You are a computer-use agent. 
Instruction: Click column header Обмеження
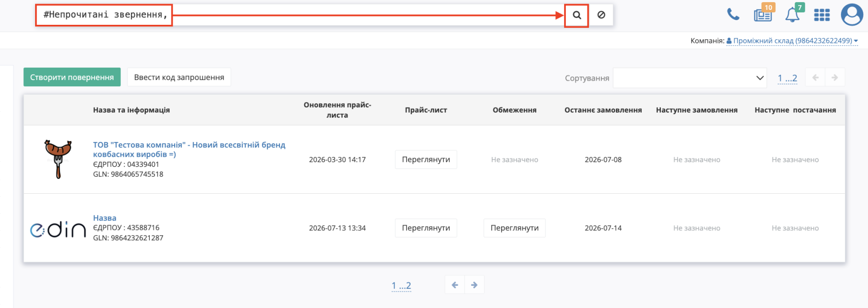pos(515,110)
